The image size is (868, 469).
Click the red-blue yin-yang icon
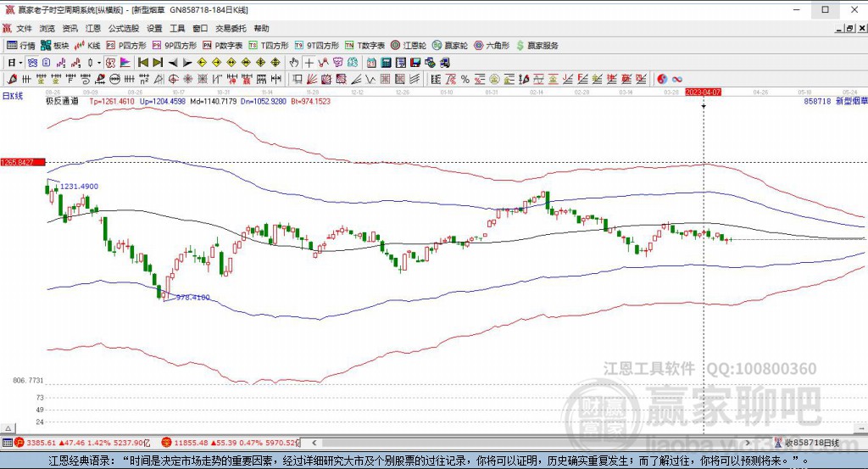(x=662, y=79)
